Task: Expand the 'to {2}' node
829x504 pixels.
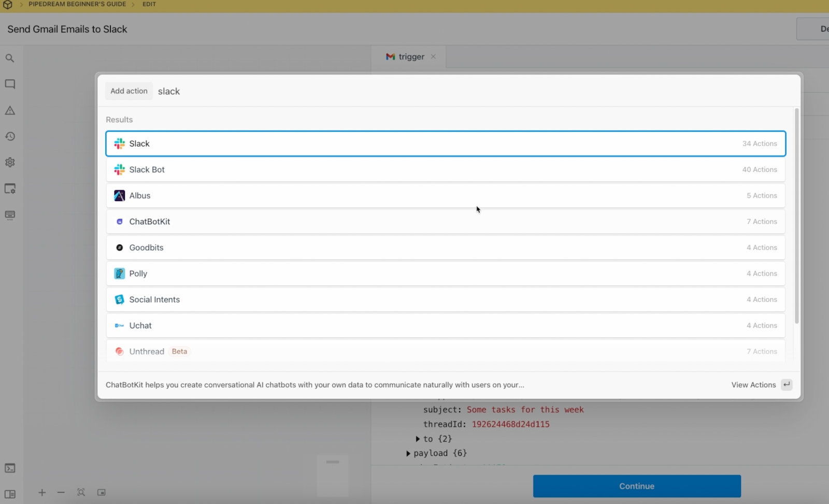Action: pyautogui.click(x=418, y=439)
